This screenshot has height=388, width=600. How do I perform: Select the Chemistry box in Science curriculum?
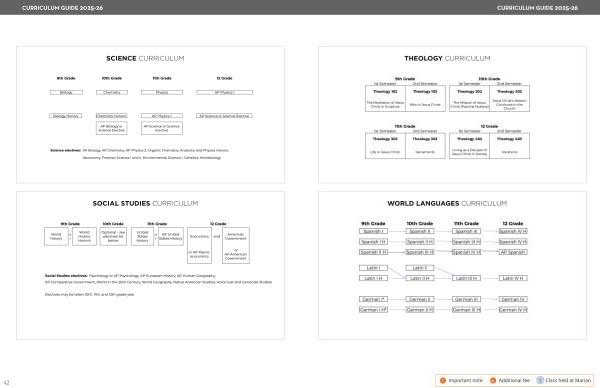point(112,92)
